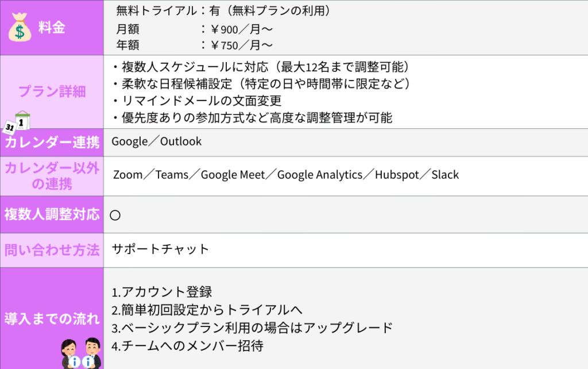Click the カレンダー連携 row label
Screen dimensions: 588x369
point(52,142)
